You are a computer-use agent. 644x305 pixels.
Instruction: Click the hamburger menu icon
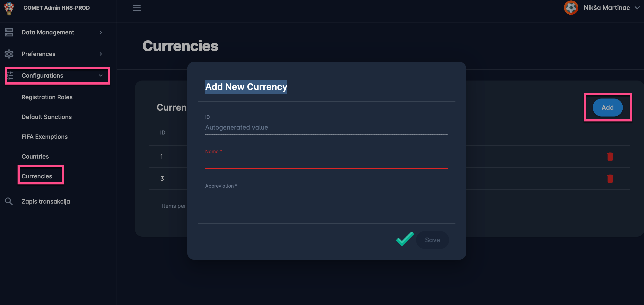tap(137, 8)
